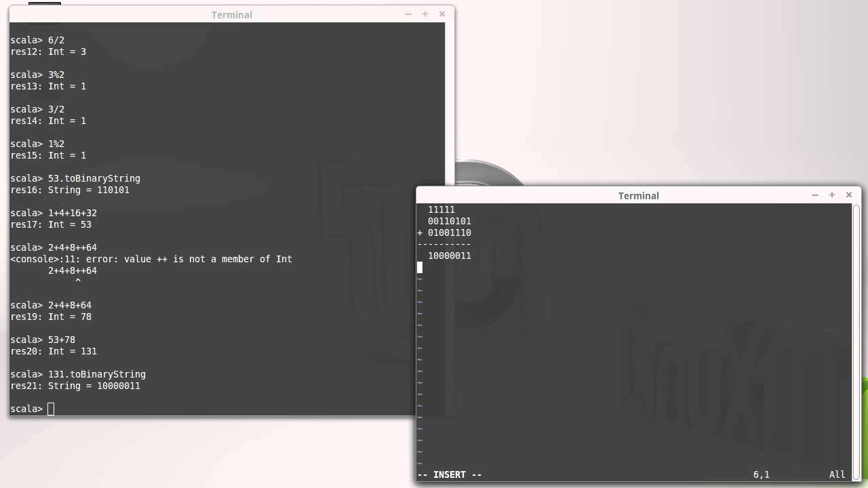Close the Scala Terminal window
Image resolution: width=868 pixels, height=488 pixels.
[442, 14]
